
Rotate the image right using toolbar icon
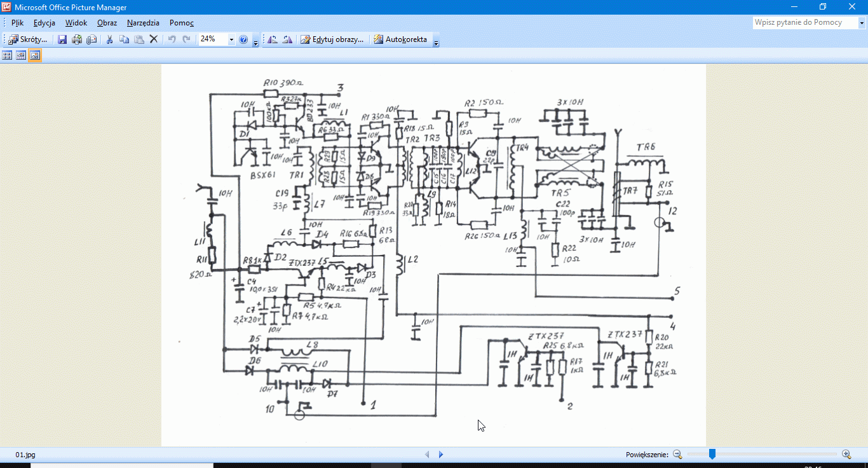click(287, 39)
